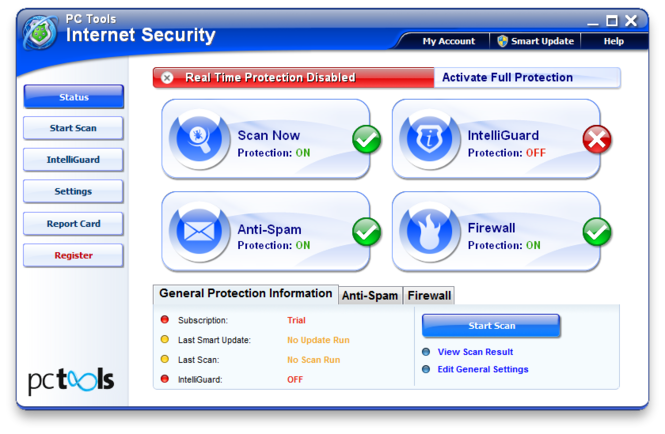Image resolution: width=665 pixels, height=434 pixels.
Task: Click the Trial subscription value
Action: (x=296, y=320)
